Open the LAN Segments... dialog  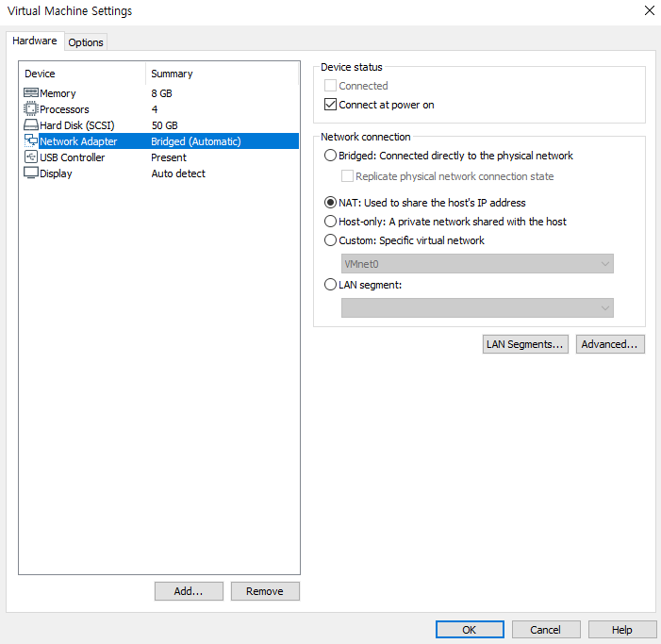pos(525,344)
